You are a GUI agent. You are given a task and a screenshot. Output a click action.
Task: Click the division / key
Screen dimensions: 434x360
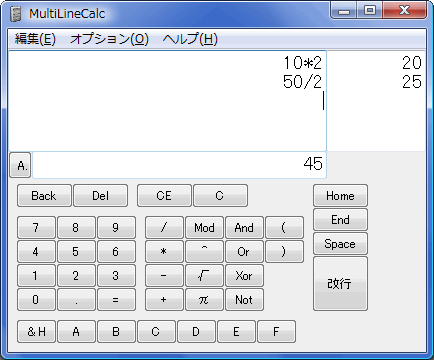coord(164,228)
